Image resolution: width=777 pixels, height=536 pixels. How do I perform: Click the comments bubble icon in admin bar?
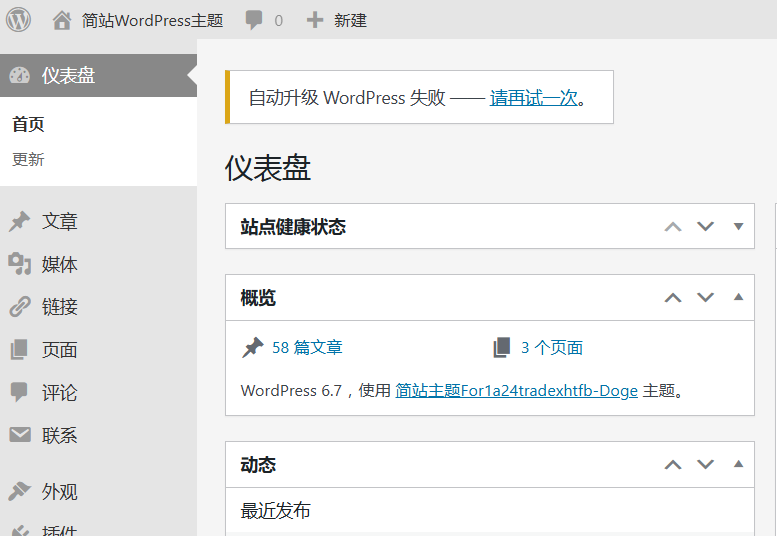click(x=254, y=20)
